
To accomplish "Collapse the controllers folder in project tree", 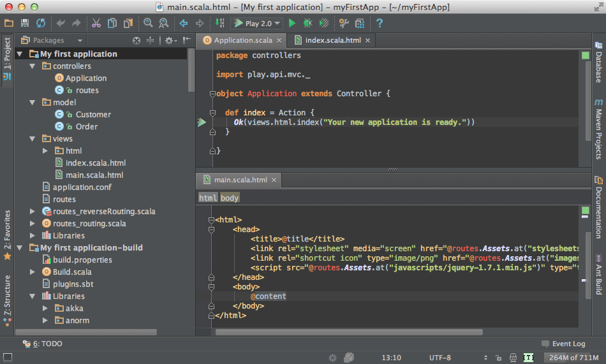I will pos(33,66).
